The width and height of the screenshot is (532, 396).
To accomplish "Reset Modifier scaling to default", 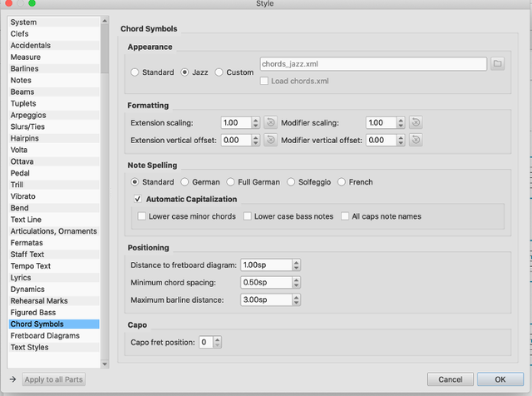I will (416, 122).
